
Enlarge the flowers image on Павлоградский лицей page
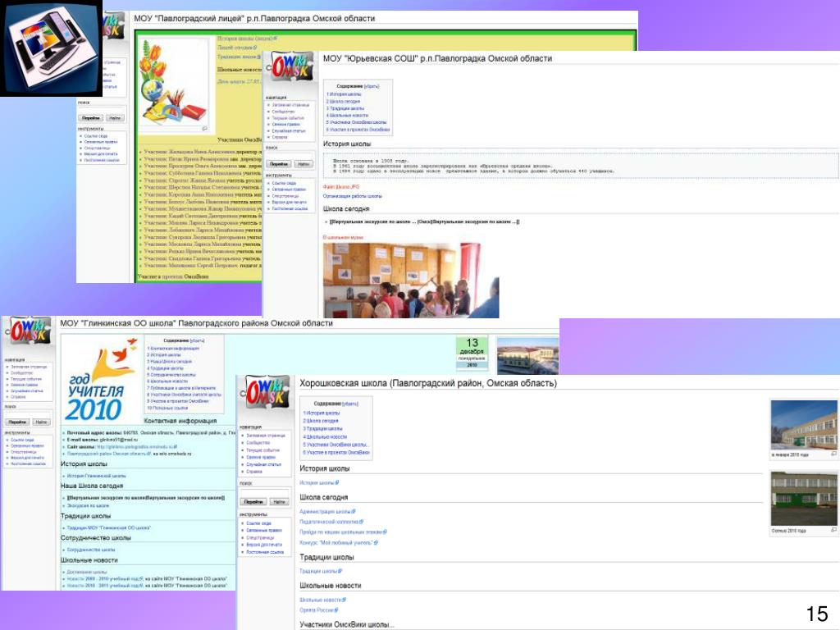(x=204, y=129)
